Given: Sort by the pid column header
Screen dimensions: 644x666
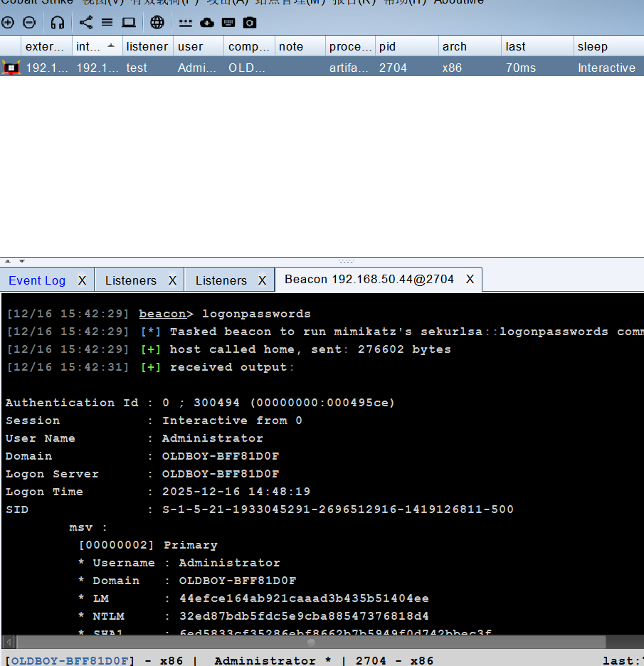Looking at the screenshot, I should tap(407, 46).
